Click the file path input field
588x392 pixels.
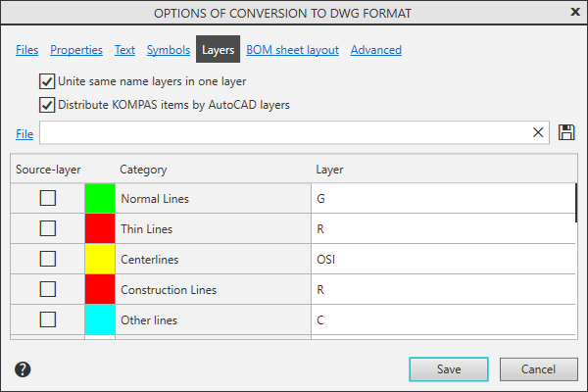point(284,132)
